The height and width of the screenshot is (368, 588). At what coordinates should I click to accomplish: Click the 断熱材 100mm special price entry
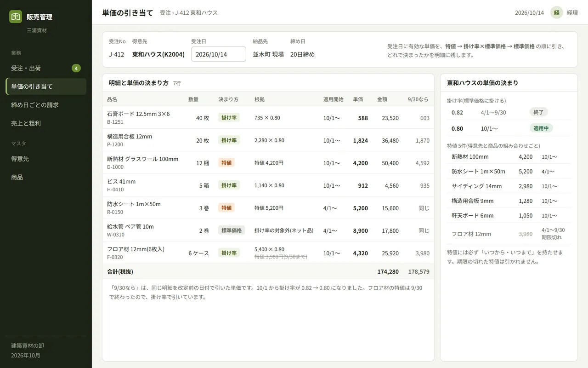tap(509, 157)
